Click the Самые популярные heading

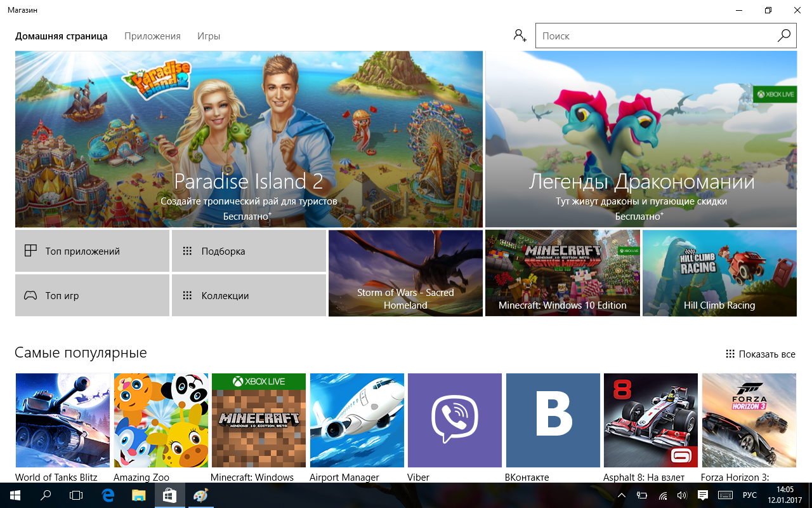81,353
